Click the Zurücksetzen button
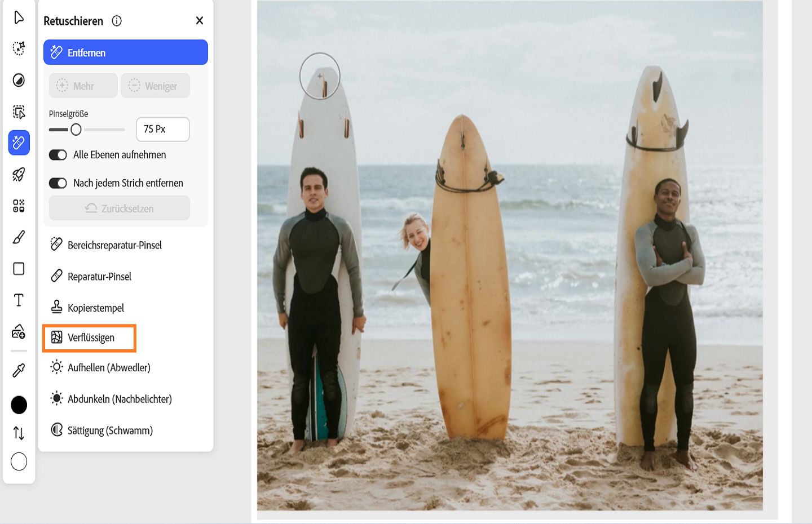Screen dimensions: 812x524 120,208
